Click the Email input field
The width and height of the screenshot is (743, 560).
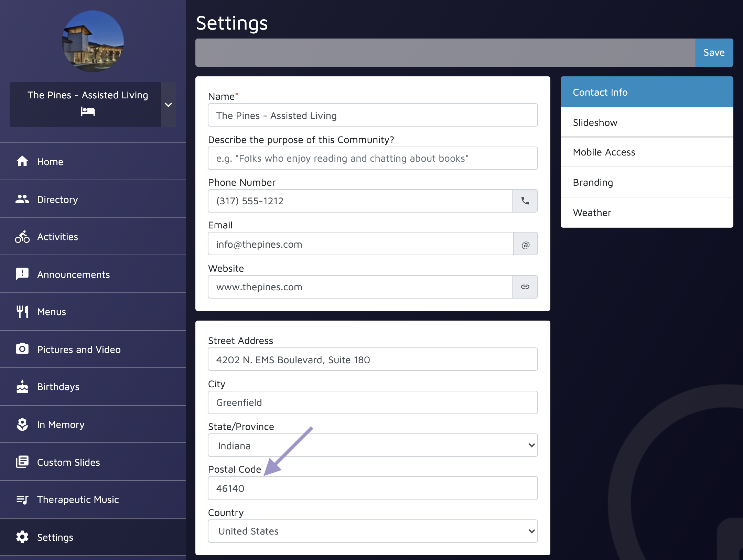click(x=361, y=244)
